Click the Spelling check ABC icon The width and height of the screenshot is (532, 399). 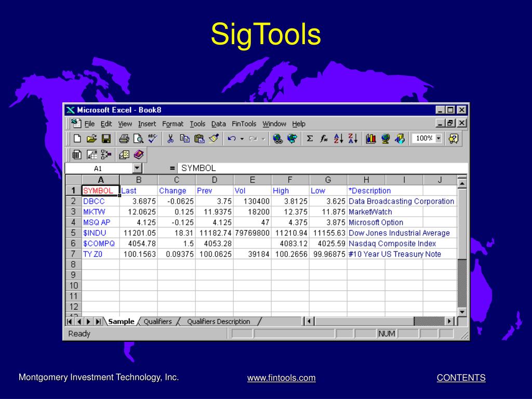click(152, 138)
